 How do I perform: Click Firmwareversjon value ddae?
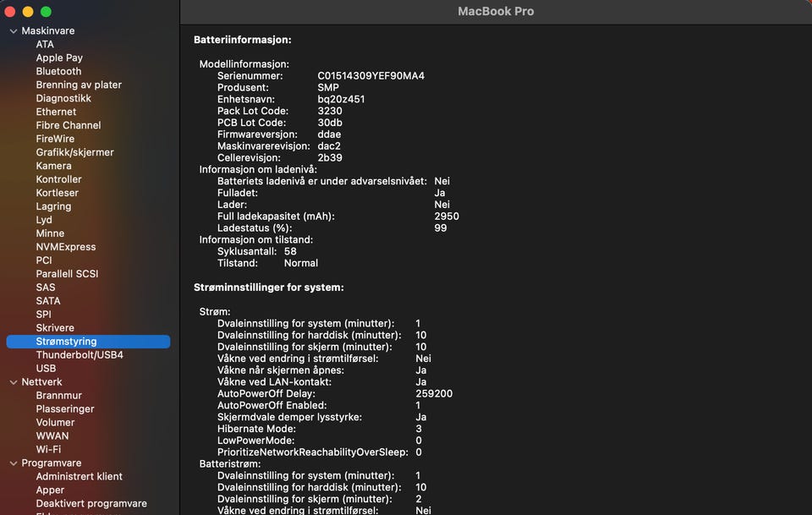329,134
